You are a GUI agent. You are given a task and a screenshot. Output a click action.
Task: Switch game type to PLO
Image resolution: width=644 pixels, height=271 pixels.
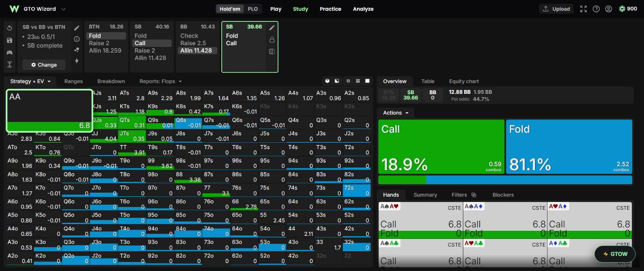click(x=253, y=9)
